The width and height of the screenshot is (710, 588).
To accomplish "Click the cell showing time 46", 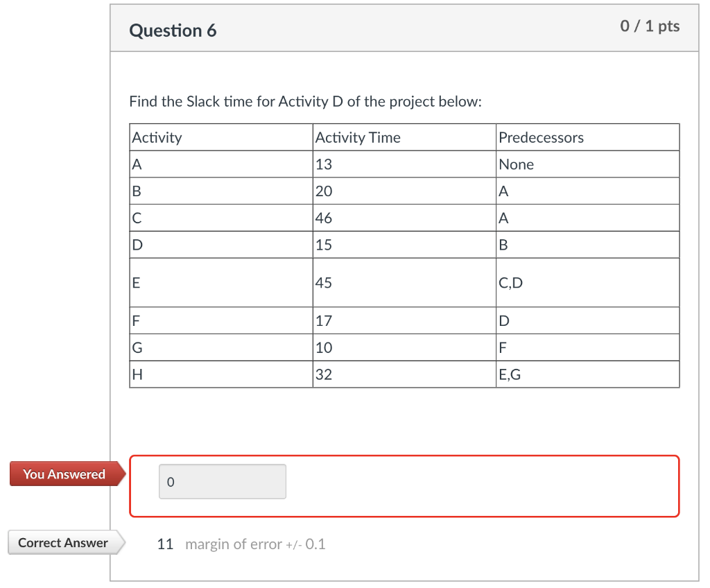I will pos(322,218).
